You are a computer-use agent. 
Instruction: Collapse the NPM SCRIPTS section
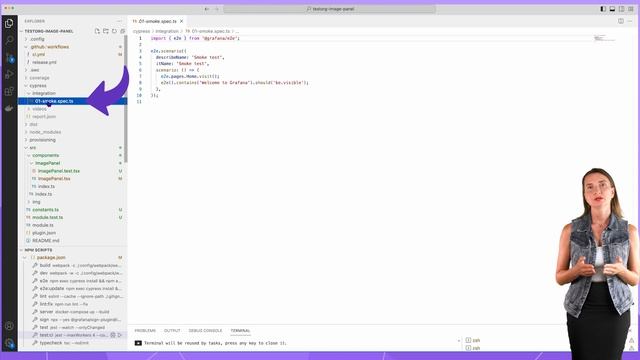point(21,250)
